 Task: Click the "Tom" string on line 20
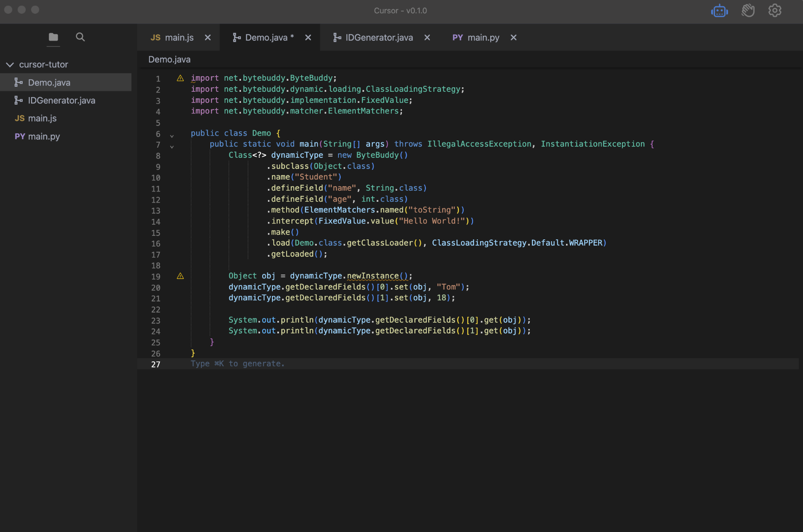(x=449, y=287)
